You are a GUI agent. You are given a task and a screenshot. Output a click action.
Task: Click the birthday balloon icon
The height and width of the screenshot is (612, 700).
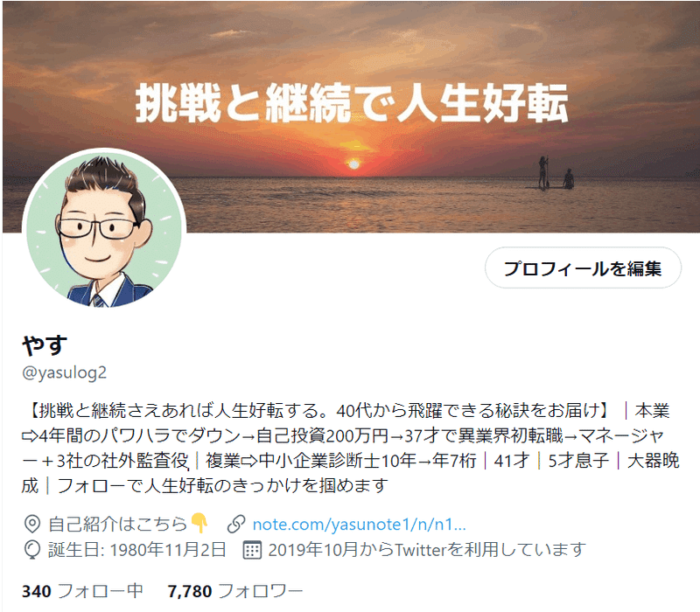click(x=31, y=550)
